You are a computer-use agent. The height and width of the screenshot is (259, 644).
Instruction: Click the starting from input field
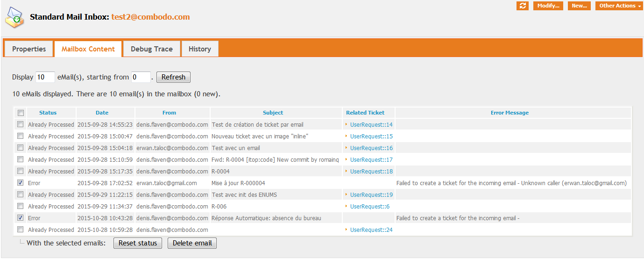point(141,77)
